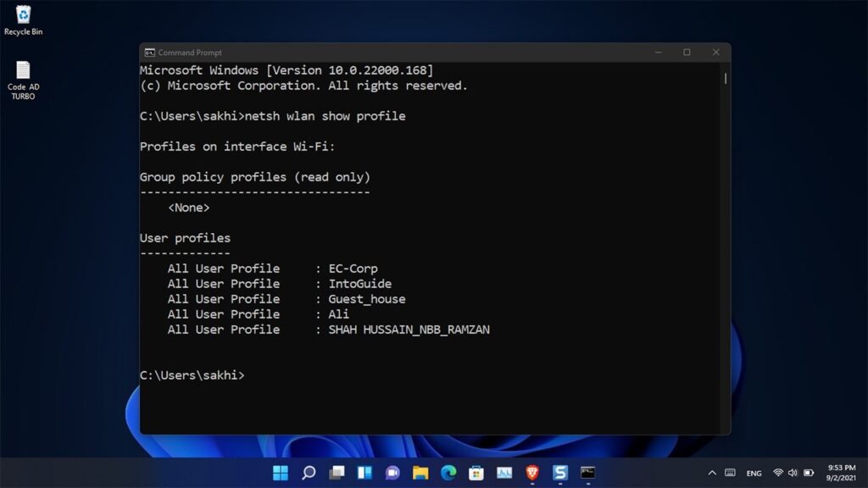Launch Microsoft Edge from the taskbar
868x488 pixels.
[448, 473]
